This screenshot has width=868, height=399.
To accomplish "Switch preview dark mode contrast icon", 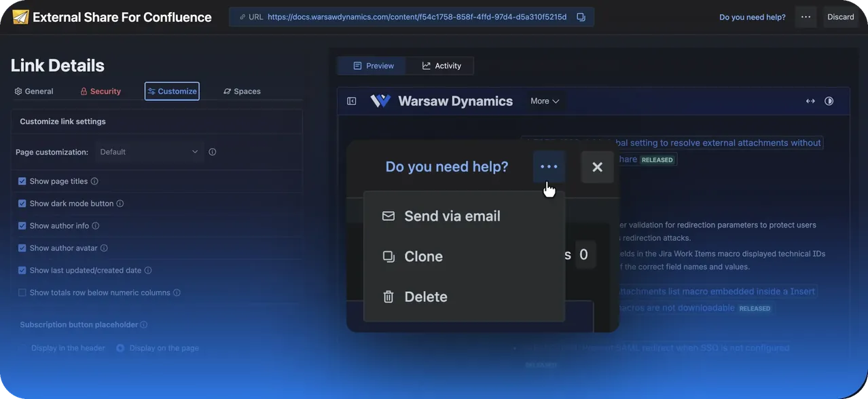I will coord(829,101).
